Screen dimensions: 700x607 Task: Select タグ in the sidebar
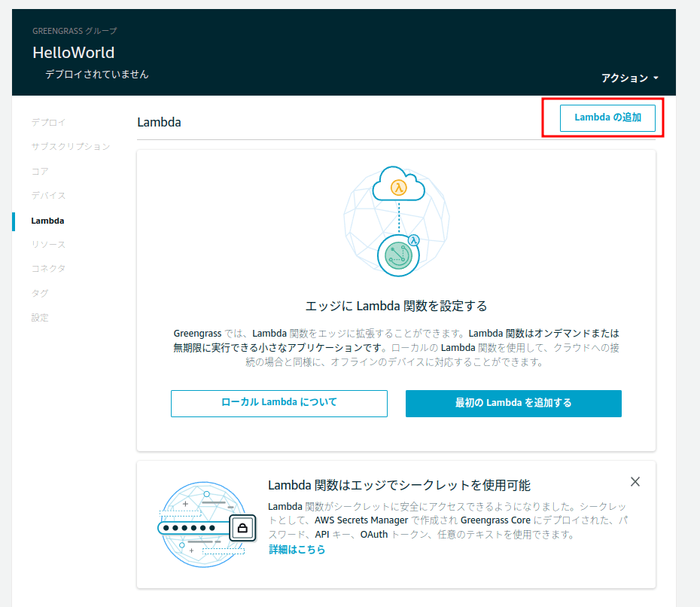(40, 293)
